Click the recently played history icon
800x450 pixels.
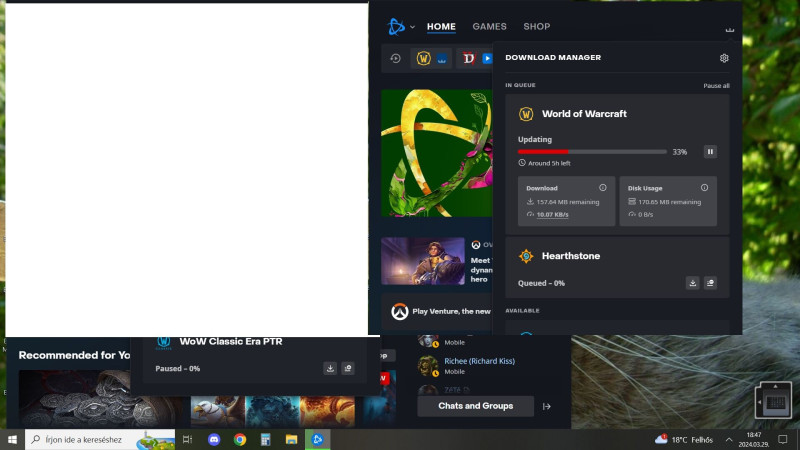tap(395, 59)
